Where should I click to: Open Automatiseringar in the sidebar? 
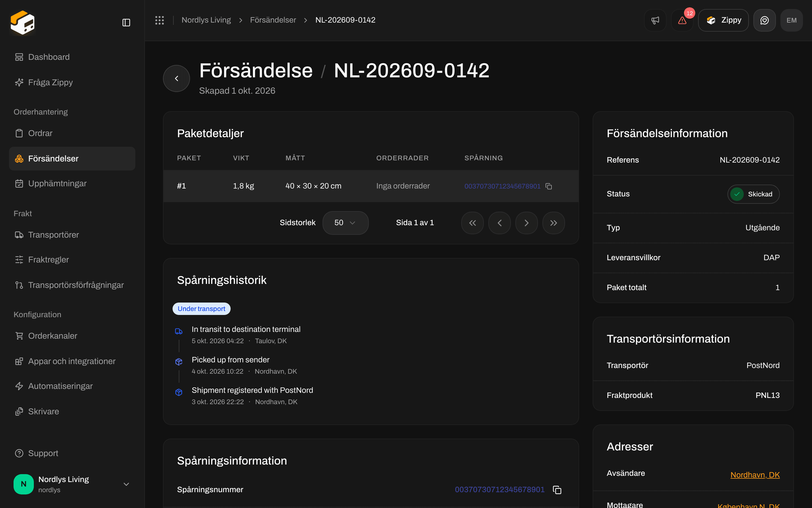point(72,386)
